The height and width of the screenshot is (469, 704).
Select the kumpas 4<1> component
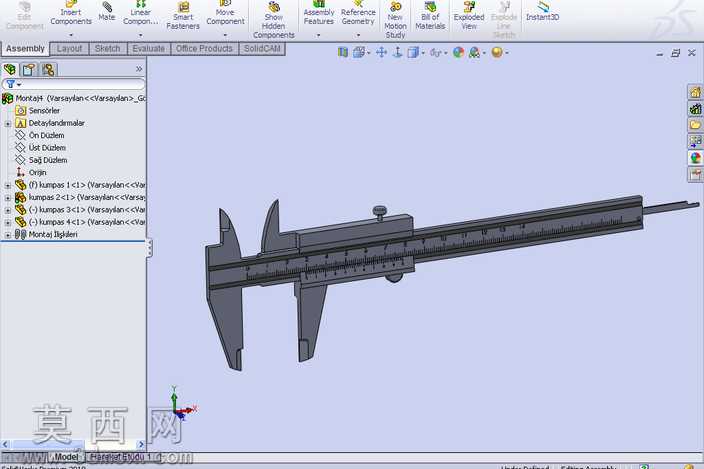click(x=80, y=222)
